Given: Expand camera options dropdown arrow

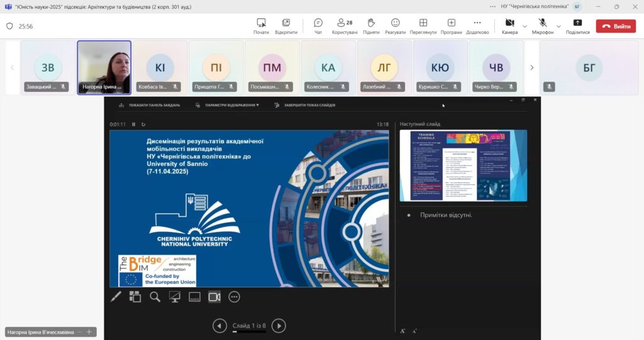Looking at the screenshot, I should [525, 26].
